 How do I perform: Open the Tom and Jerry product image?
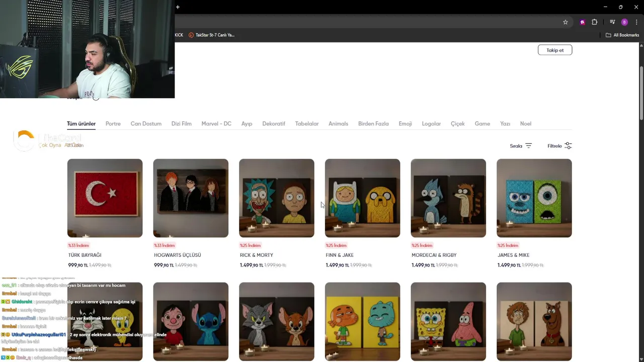277,322
